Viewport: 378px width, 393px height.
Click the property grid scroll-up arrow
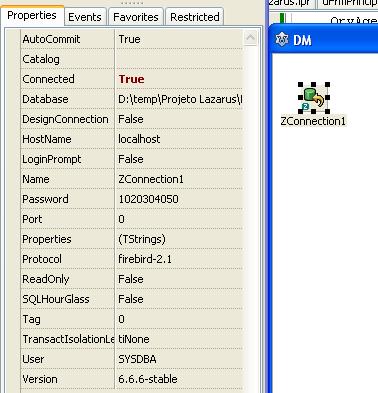pos(250,38)
